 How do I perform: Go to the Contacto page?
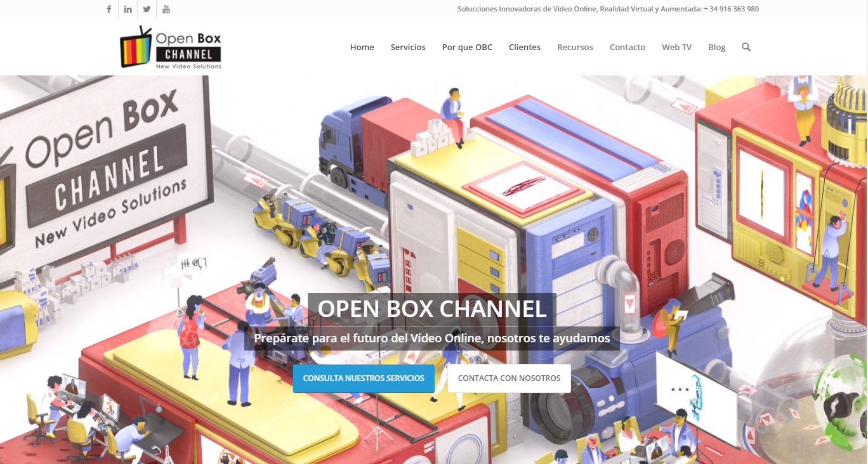pos(628,47)
